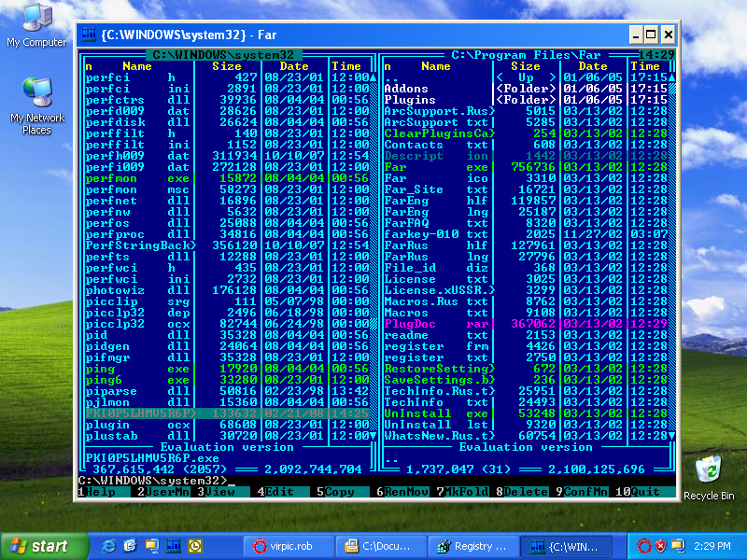Switch to the C:\Docu... taskbar window
Image resolution: width=747 pixels, height=560 pixels.
pos(381,546)
